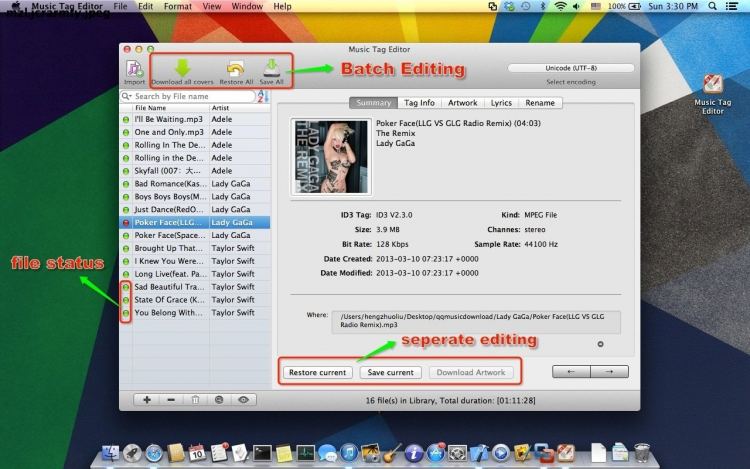Select One and Only.mp3 row
Image resolution: width=750 pixels, height=469 pixels.
pyautogui.click(x=195, y=132)
